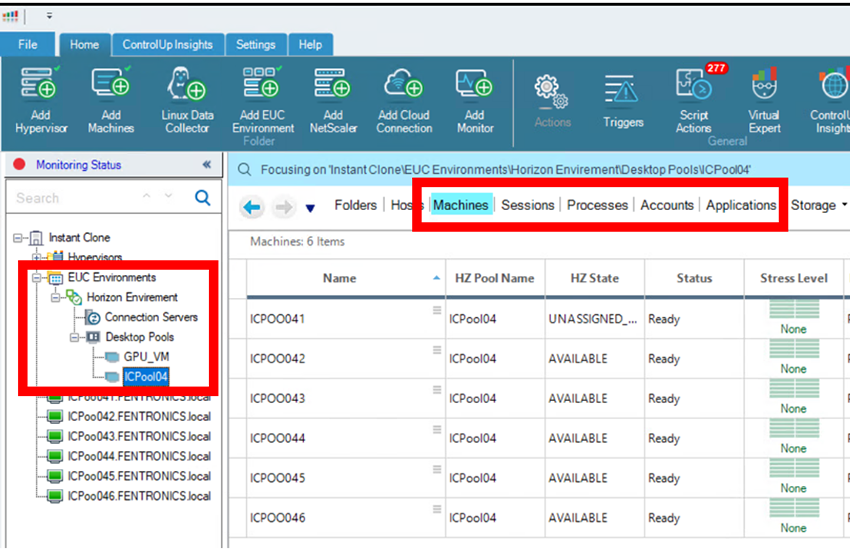This screenshot has width=850, height=549.
Task: Click Monitoring Status label
Action: 79,165
